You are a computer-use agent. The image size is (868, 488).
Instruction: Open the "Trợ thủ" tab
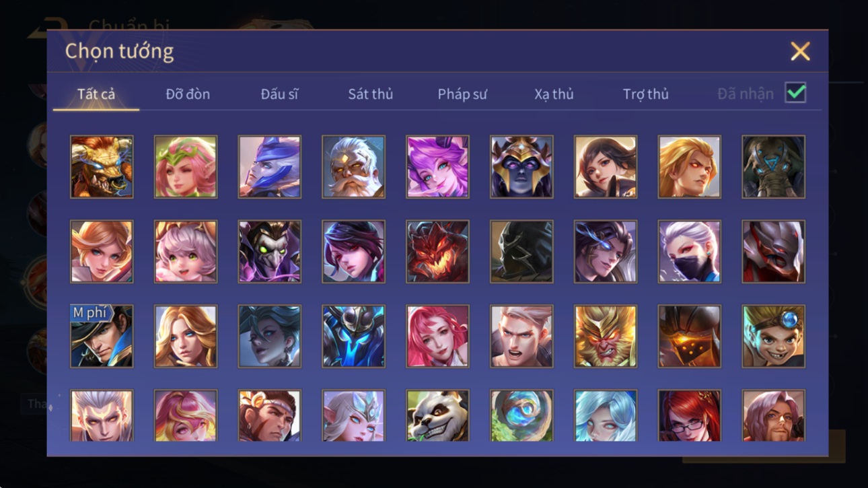[x=645, y=94]
